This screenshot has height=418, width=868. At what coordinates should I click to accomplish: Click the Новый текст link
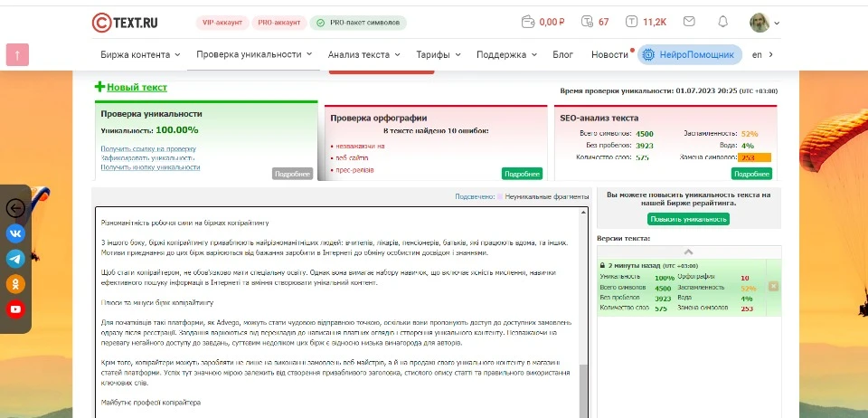[x=136, y=87]
